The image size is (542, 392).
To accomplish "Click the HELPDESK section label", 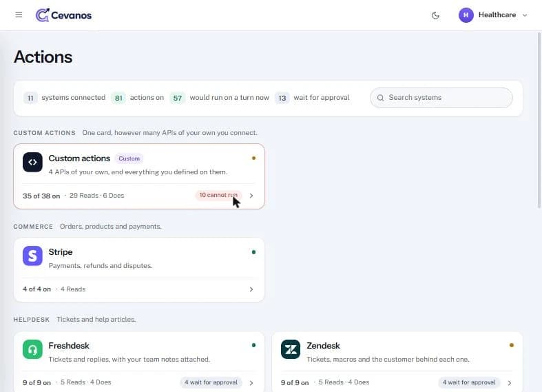I will [32, 320].
